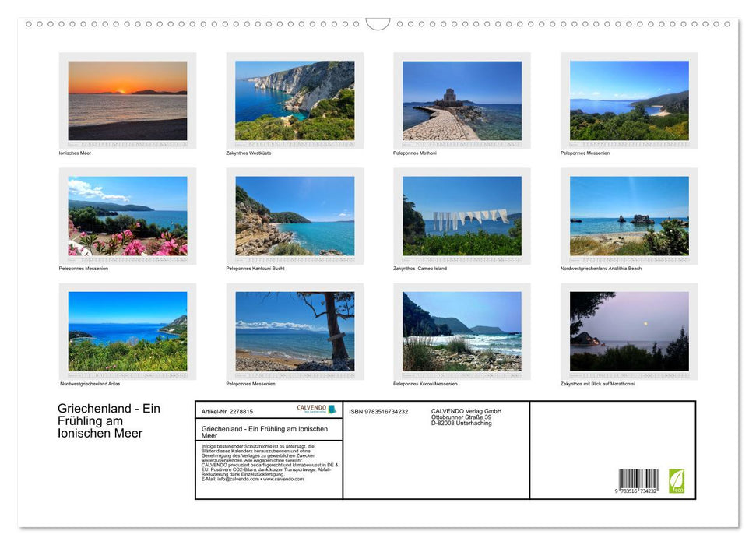Screen dimensions: 756x545
Task: Open the Artolithia Beach photo
Action: [629, 216]
